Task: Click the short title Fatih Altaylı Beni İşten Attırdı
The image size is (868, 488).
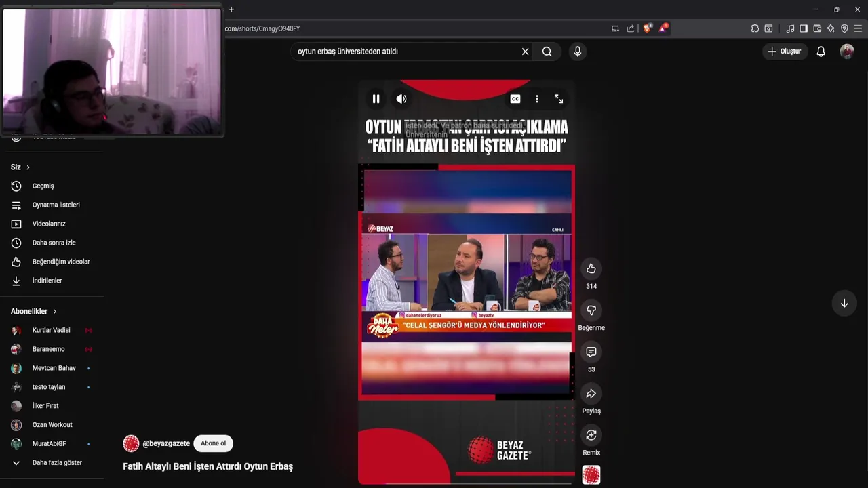Action: tap(208, 466)
